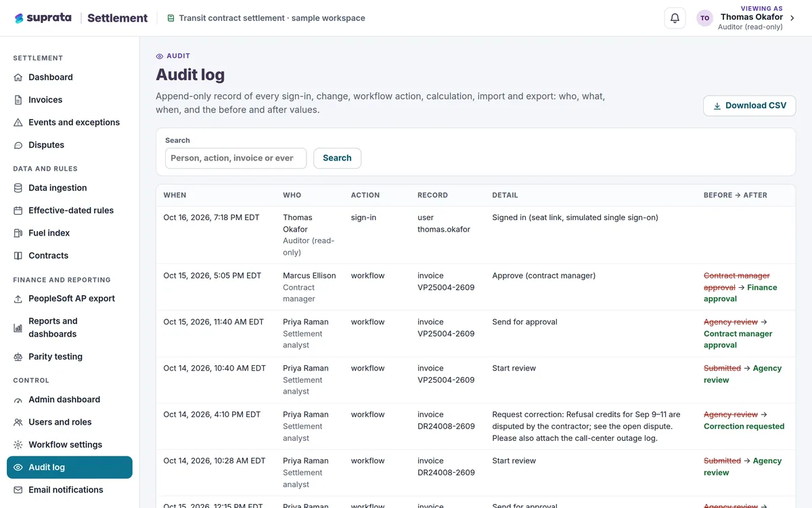Viewport: 812px width, 508px height.
Task: Click the Suprata logo icon
Action: click(19, 18)
